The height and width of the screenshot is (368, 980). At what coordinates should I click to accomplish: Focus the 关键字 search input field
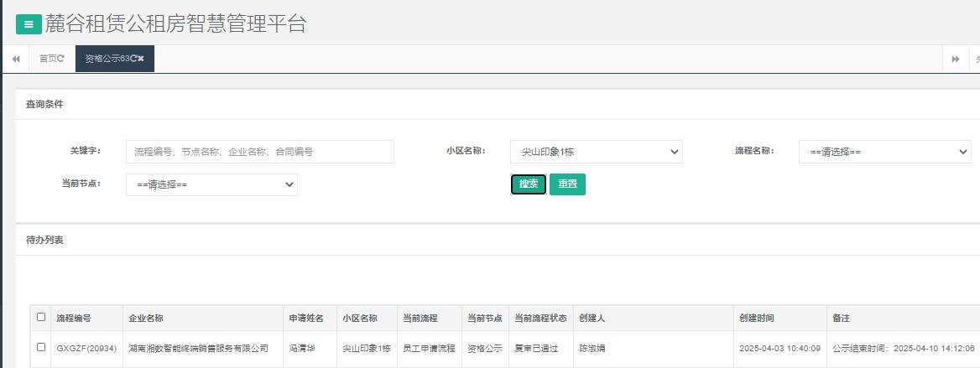tap(259, 152)
